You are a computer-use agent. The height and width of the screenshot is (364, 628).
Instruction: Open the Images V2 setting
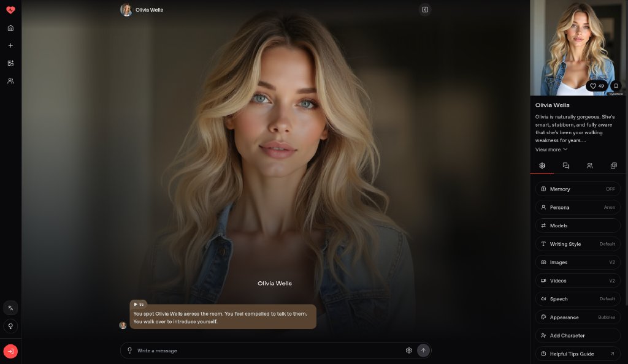pyautogui.click(x=578, y=262)
